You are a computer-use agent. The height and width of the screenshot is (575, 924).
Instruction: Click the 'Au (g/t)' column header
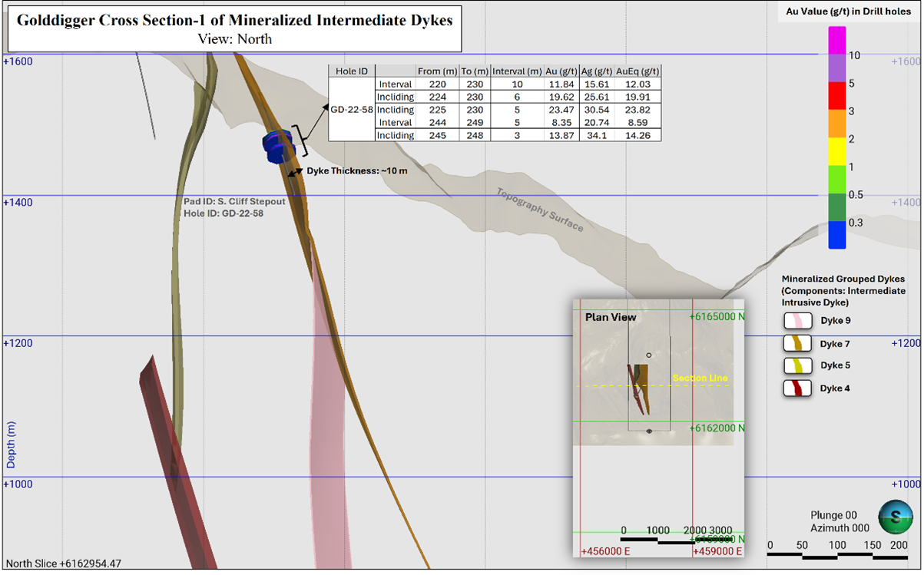click(561, 71)
